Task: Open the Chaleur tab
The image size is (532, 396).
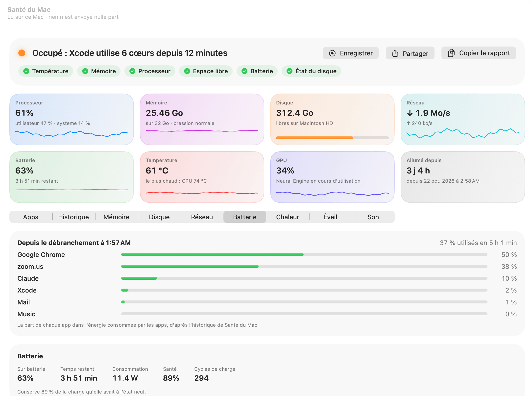Action: coord(288,217)
